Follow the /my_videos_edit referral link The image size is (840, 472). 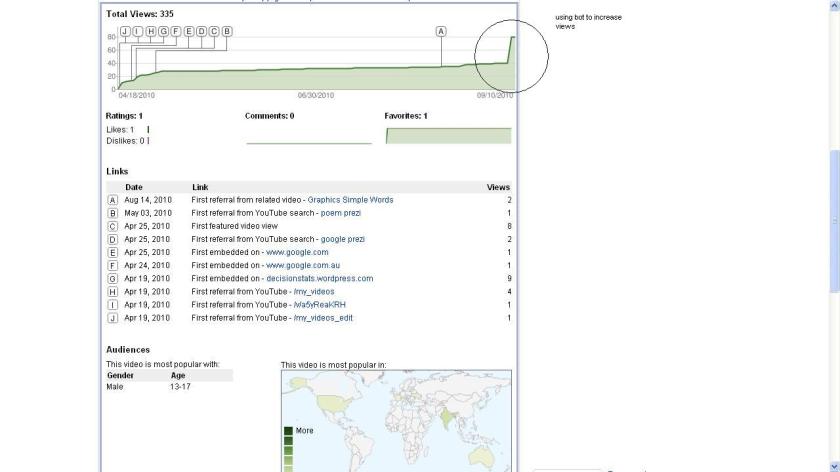click(322, 318)
